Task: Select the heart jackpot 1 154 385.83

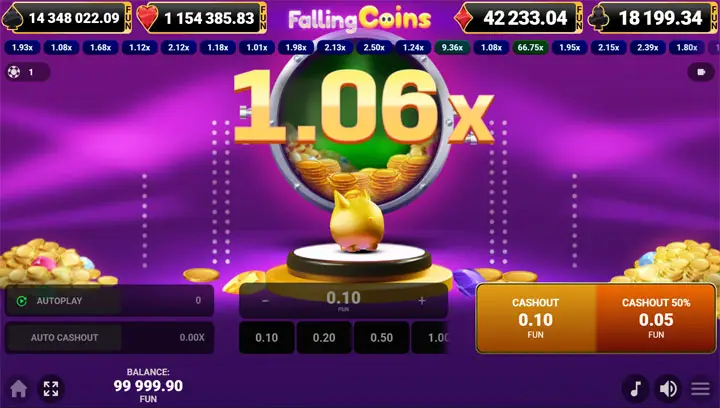Action: (202, 18)
